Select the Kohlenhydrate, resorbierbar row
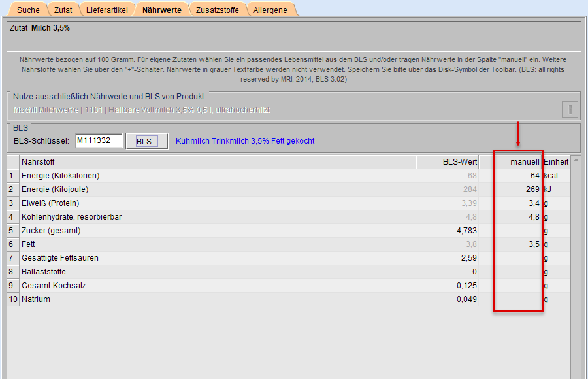 pos(289,217)
